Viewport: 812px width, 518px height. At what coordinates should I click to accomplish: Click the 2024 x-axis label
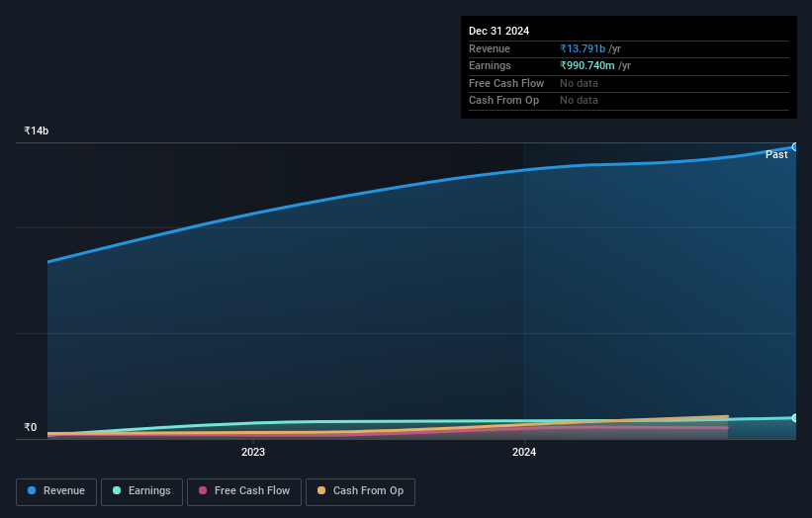click(x=524, y=453)
